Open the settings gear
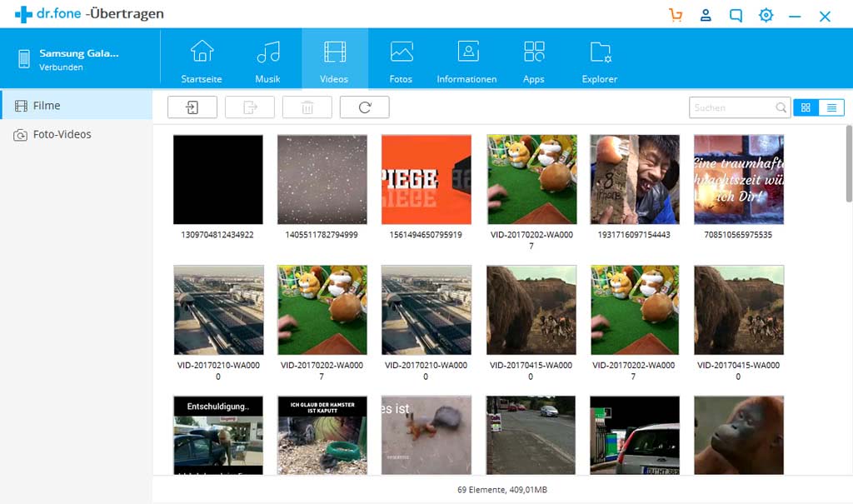The height and width of the screenshot is (504, 853). 766,15
